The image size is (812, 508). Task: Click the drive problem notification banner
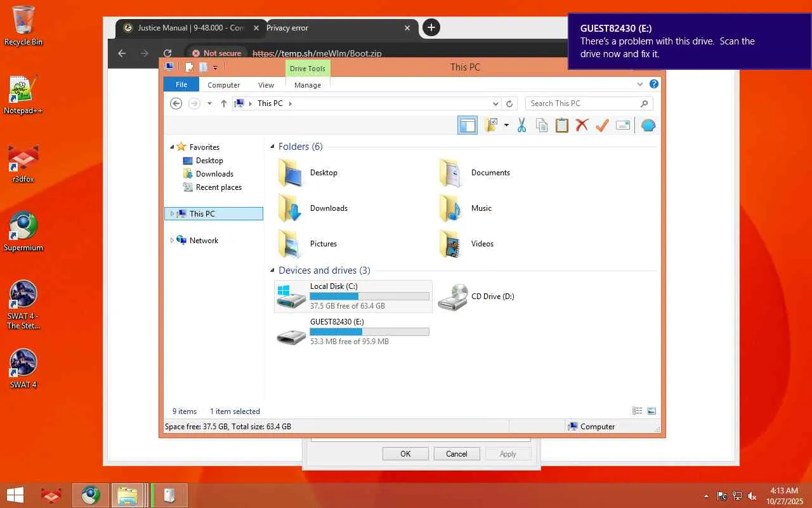[x=690, y=41]
